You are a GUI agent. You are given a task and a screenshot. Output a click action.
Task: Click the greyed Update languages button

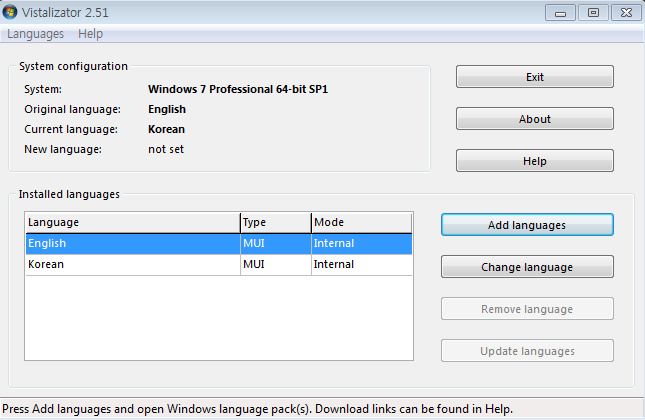pos(527,350)
